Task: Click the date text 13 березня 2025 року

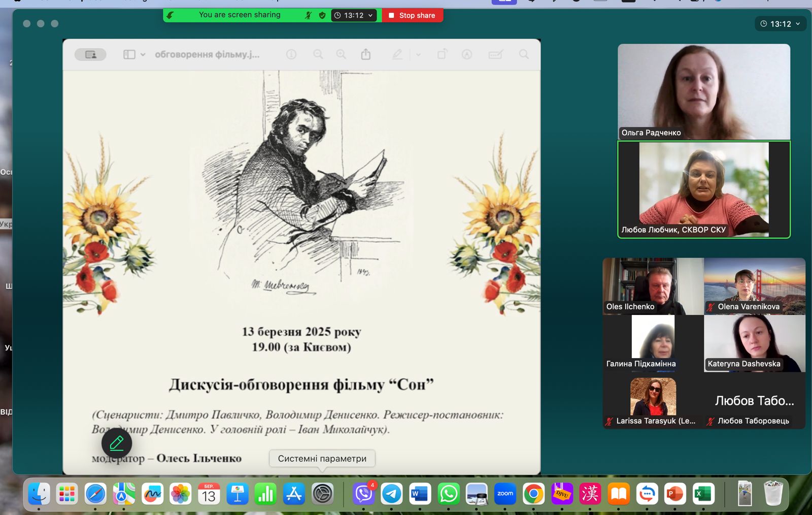Action: pyautogui.click(x=301, y=332)
